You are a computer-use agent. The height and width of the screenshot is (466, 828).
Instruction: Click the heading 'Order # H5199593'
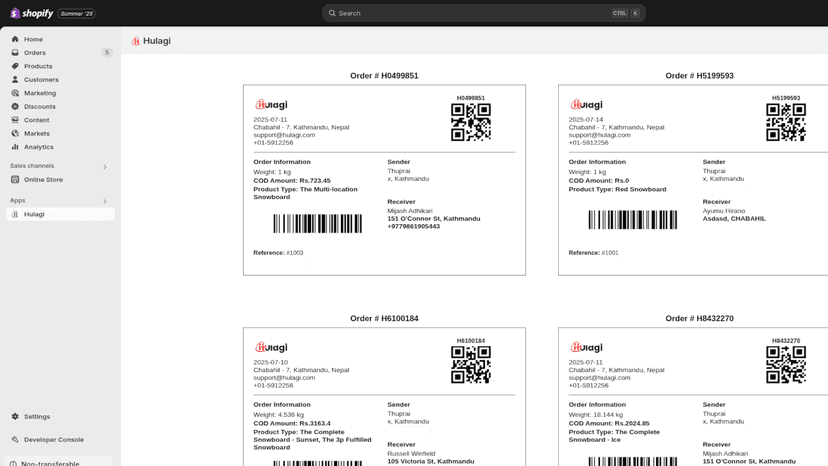coord(699,76)
